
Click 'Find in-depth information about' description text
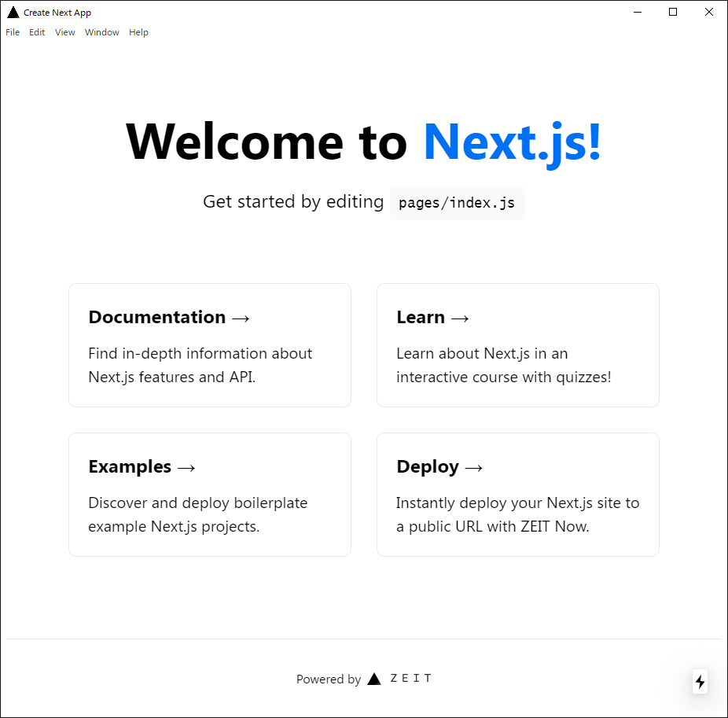point(200,353)
